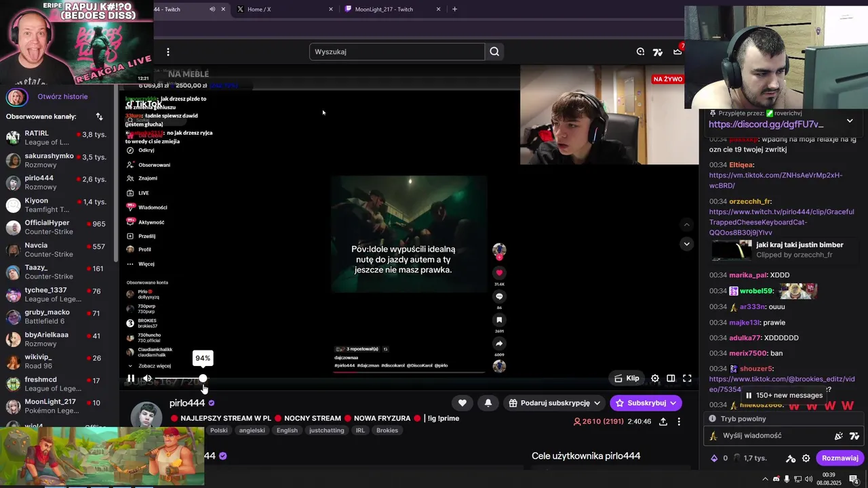The height and width of the screenshot is (488, 868).
Task: Select the Brokies tag
Action: click(x=387, y=430)
